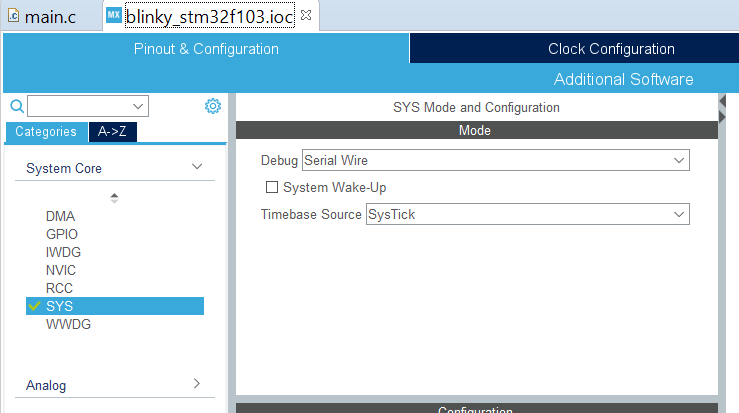Expand the Analog category
This screenshot has width=739, height=413.
click(196, 384)
